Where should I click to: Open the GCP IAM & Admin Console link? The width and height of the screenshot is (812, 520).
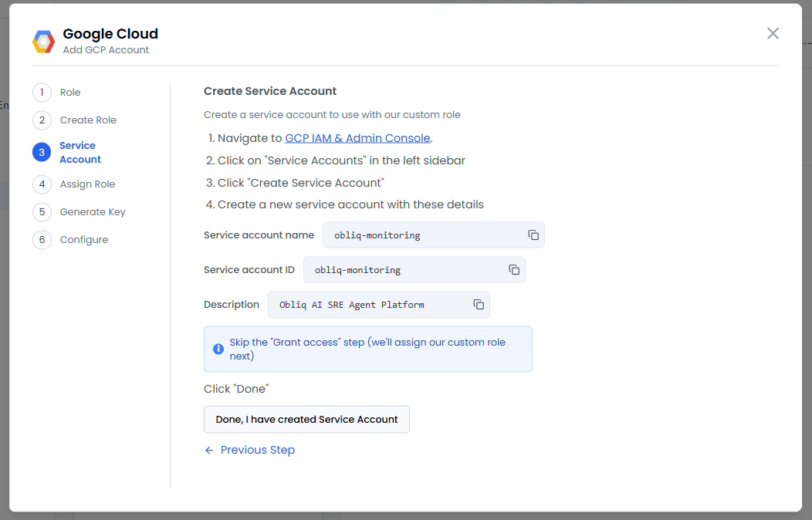click(x=357, y=138)
